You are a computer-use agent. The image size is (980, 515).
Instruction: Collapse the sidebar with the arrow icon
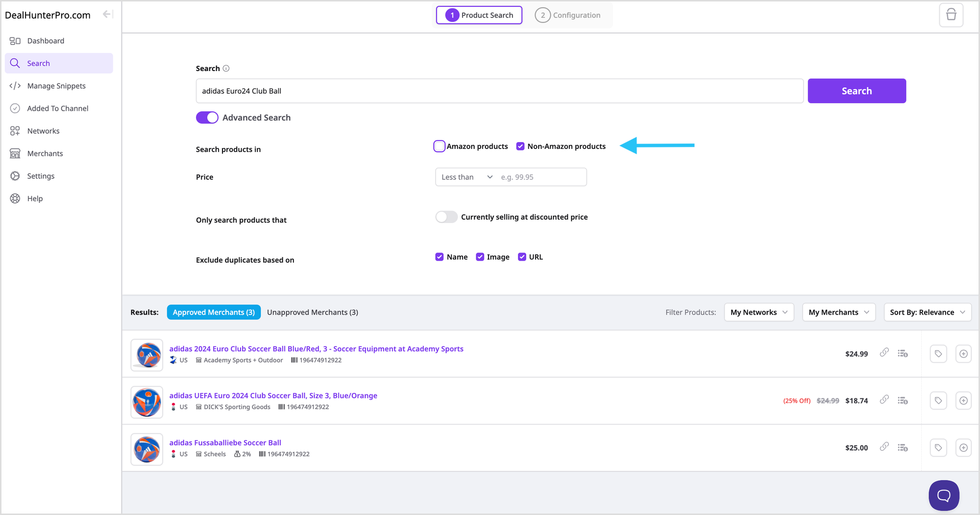click(x=108, y=14)
